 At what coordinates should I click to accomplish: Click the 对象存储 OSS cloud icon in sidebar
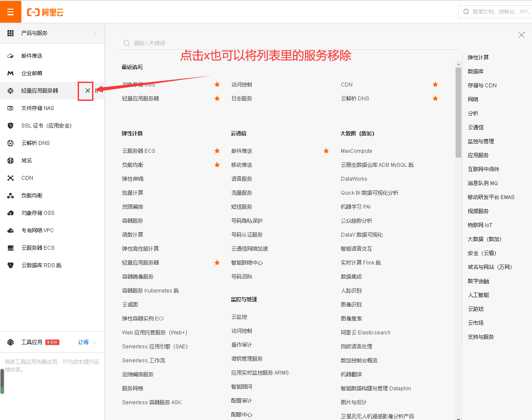10,213
